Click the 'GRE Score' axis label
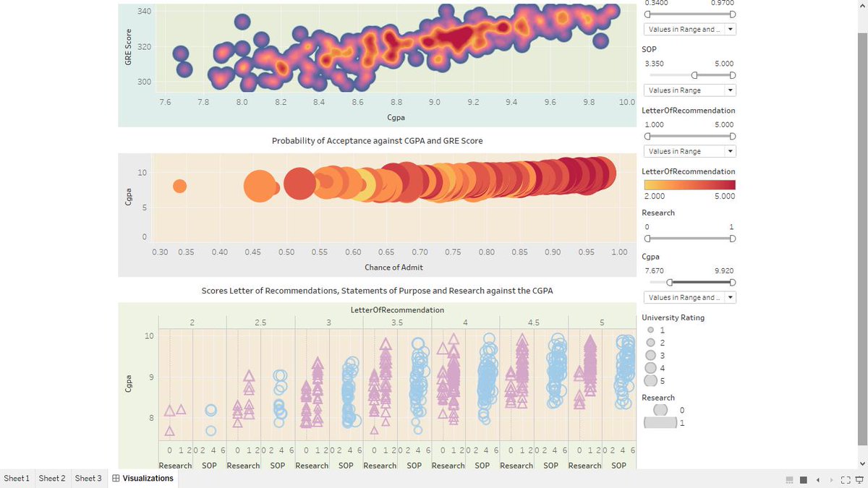This screenshot has width=868, height=488. click(x=128, y=48)
